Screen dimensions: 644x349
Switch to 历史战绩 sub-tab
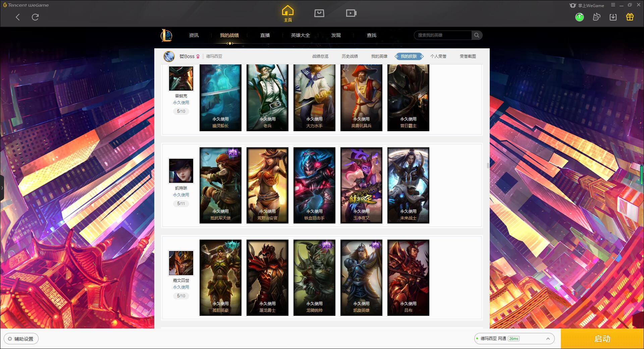350,56
